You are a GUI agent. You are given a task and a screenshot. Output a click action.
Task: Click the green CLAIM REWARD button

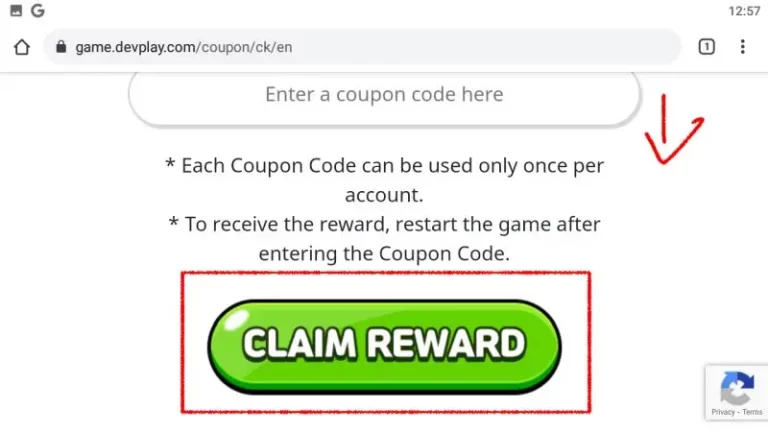[x=384, y=347]
